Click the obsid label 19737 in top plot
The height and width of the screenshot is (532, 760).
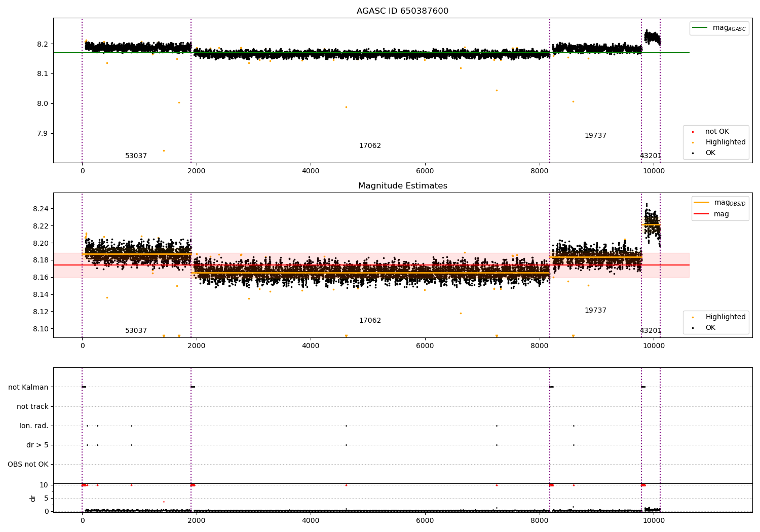click(x=595, y=136)
